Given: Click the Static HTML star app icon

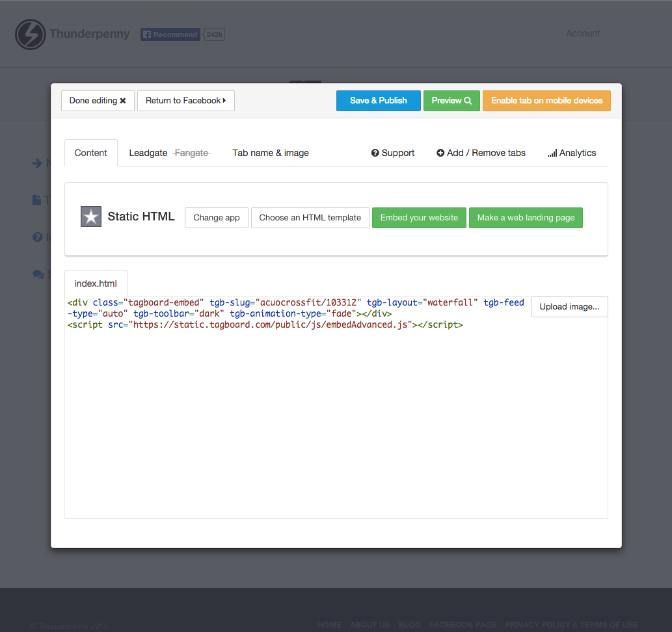Looking at the screenshot, I should tap(91, 217).
